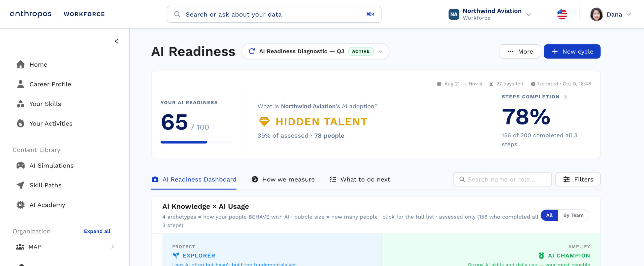Open Dana's user menu chevron
Image resolution: width=644 pixels, height=266 pixels.
click(629, 15)
